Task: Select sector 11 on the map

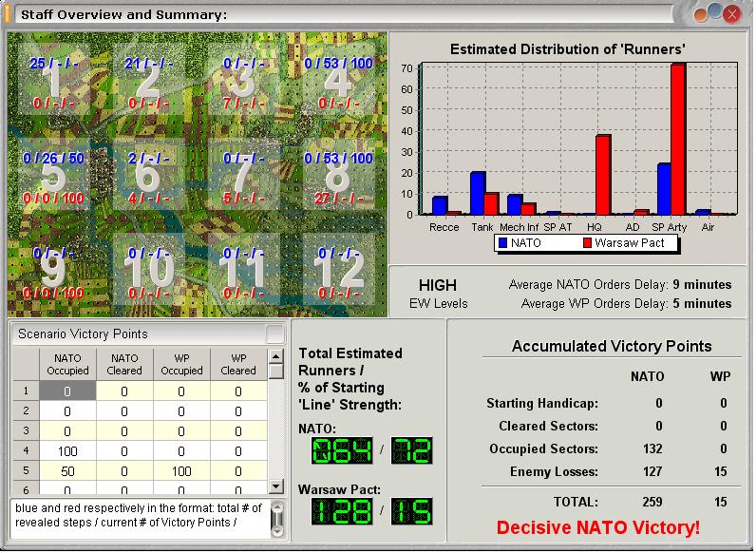Action: click(x=243, y=270)
